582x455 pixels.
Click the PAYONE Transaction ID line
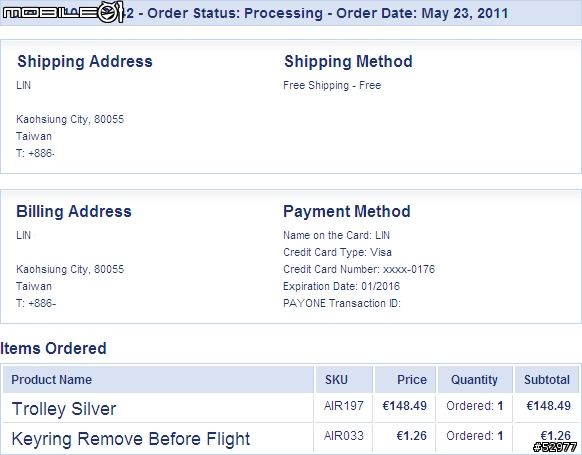click(342, 303)
